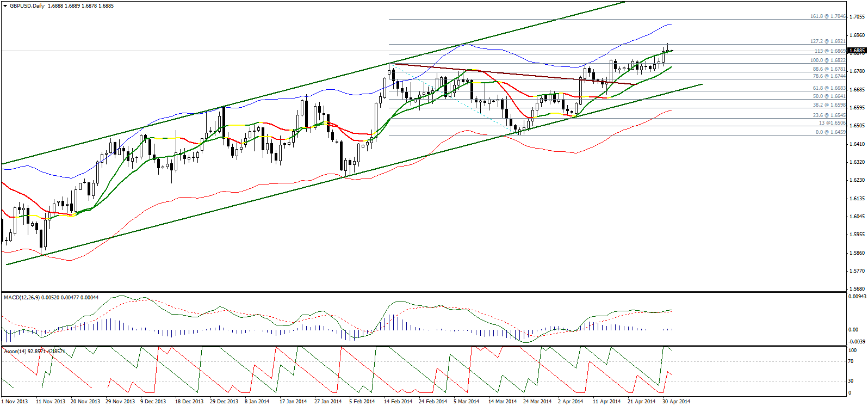The width and height of the screenshot is (868, 406).
Task: Click date label '24 Mar 2014'
Action: [x=537, y=402]
